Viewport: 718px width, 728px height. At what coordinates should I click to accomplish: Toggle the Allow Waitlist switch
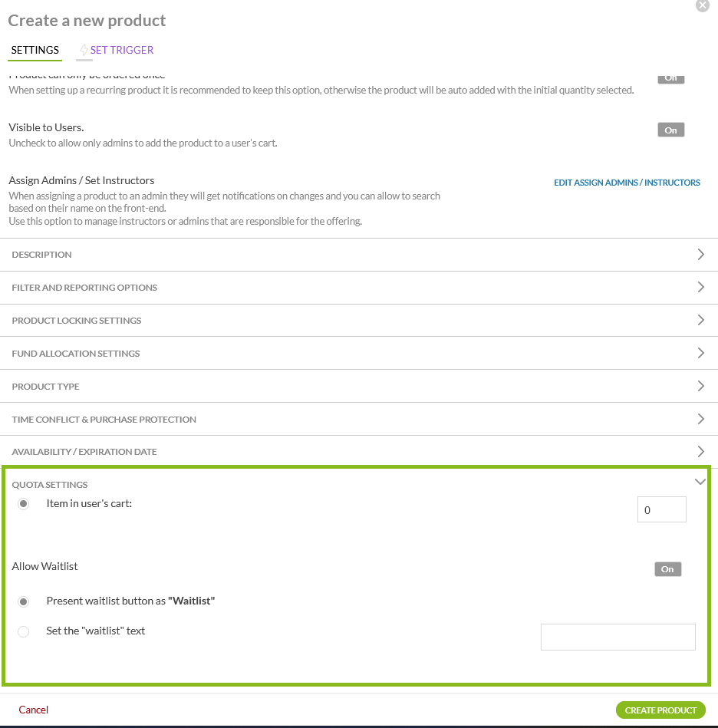pyautogui.click(x=667, y=569)
